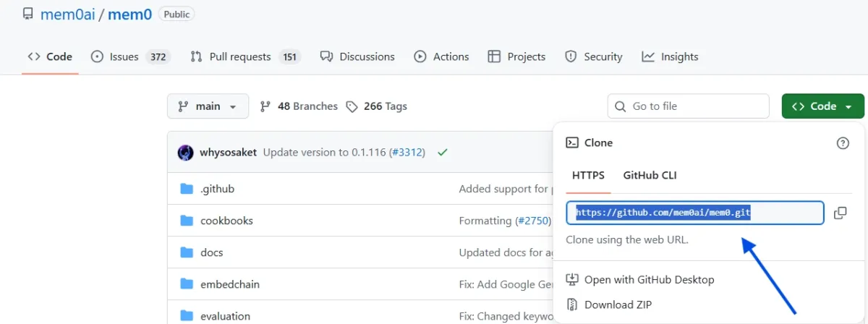The height and width of the screenshot is (324, 868).
Task: Open the whysosaket author name link
Action: click(228, 153)
